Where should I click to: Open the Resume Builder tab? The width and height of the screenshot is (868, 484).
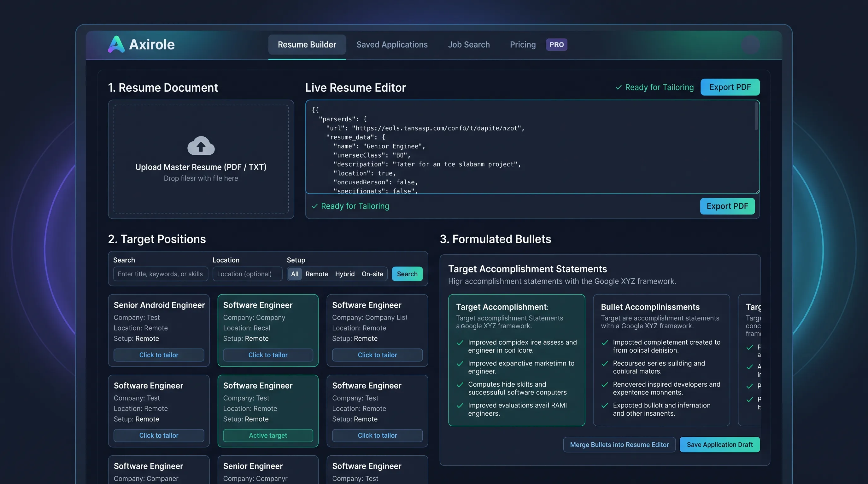coord(307,44)
